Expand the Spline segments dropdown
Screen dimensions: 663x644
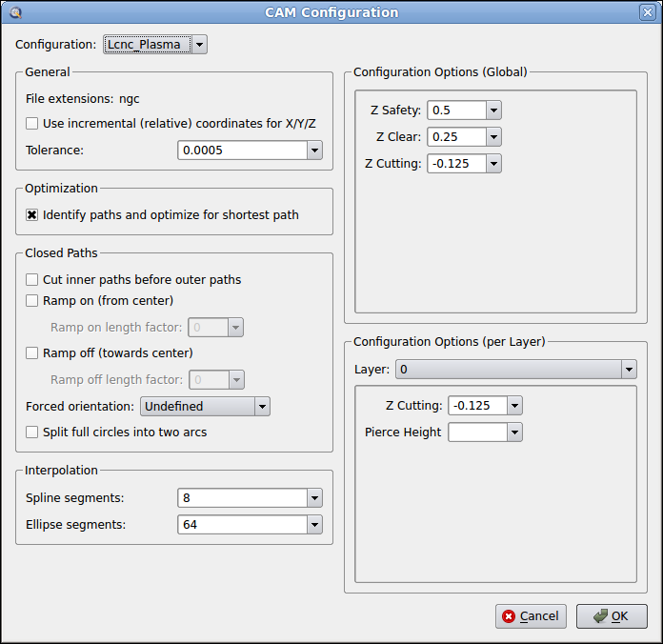coord(314,498)
